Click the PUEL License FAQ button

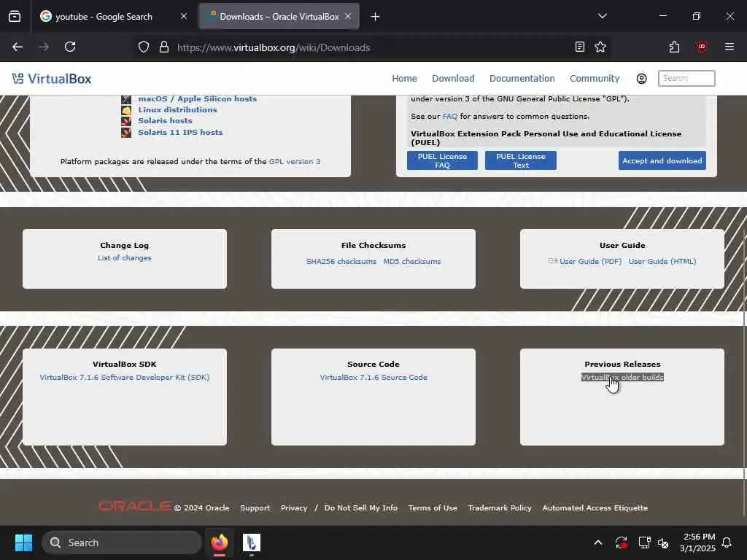point(442,160)
